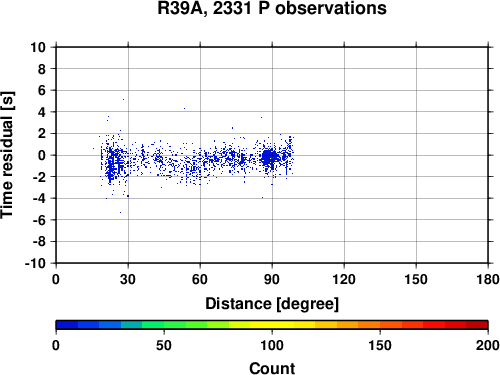500x375 pixels.
Task: Pick the orange segment near colorbar 150
Action: click(x=380, y=325)
